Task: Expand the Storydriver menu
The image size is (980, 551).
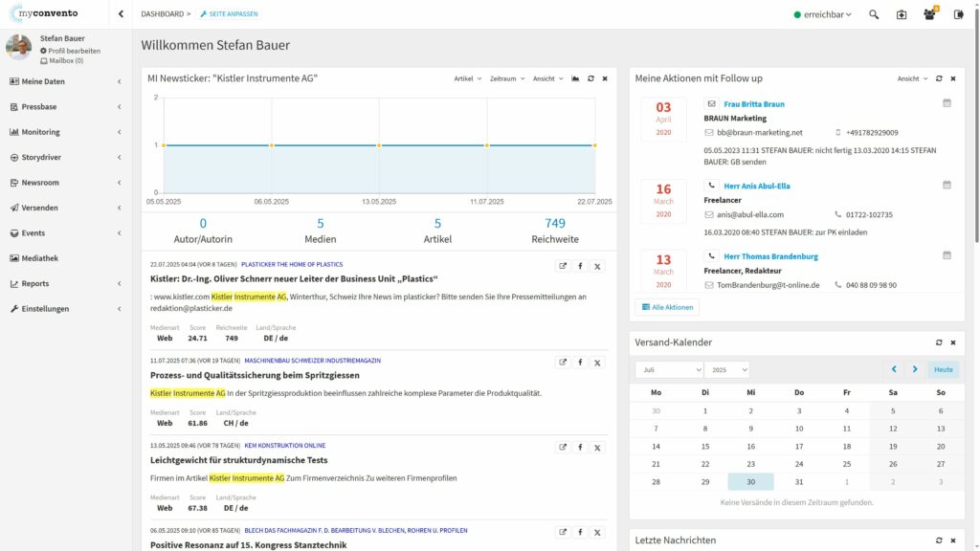Action: tap(66, 158)
